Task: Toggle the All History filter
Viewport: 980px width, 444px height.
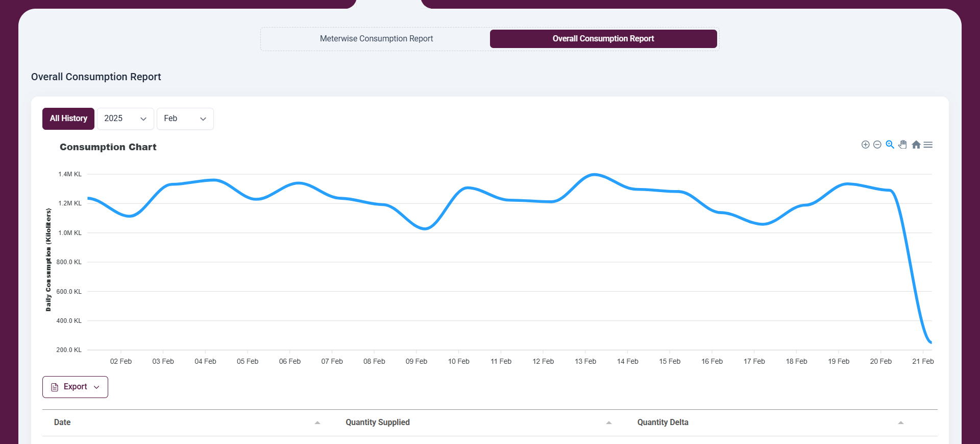Action: click(68, 119)
